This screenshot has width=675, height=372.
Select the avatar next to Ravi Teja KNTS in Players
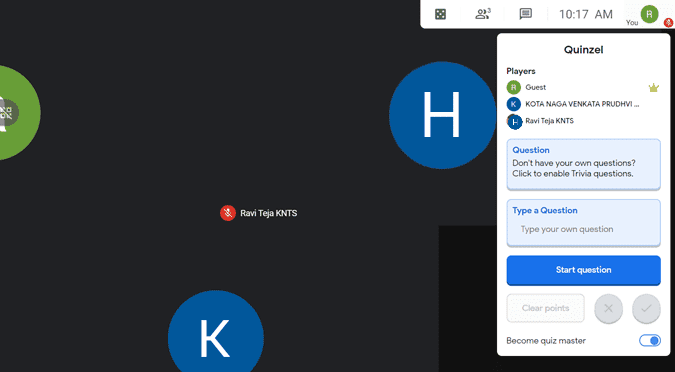click(514, 122)
